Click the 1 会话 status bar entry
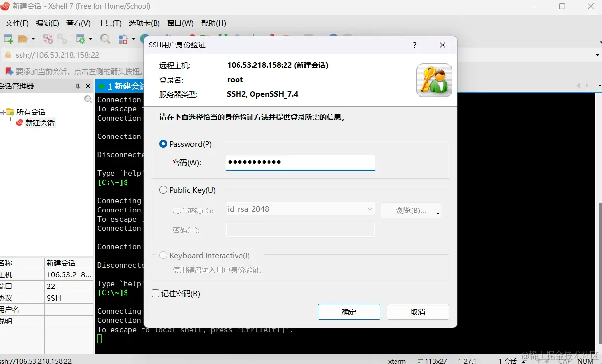Image resolution: width=602 pixels, height=364 pixels. [x=507, y=361]
